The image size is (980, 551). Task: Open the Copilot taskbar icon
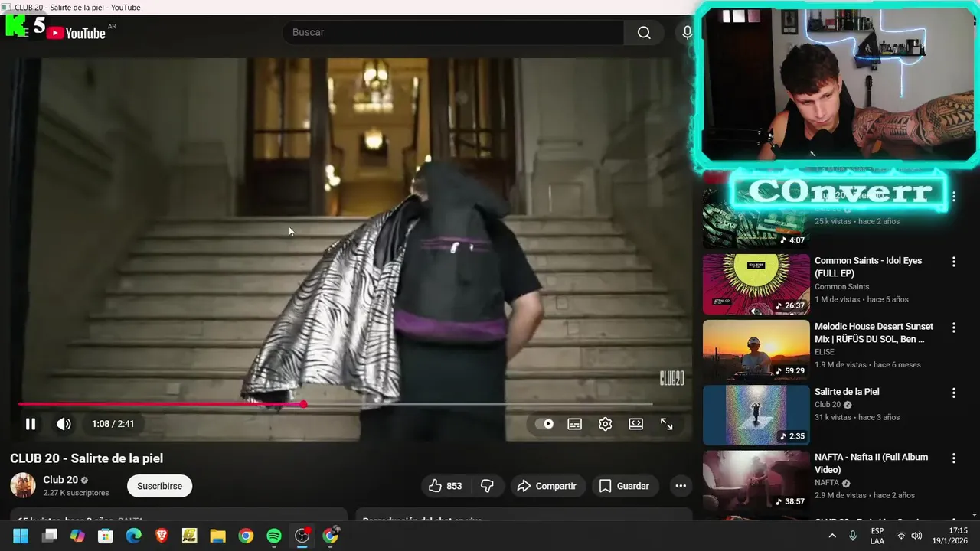[77, 536]
